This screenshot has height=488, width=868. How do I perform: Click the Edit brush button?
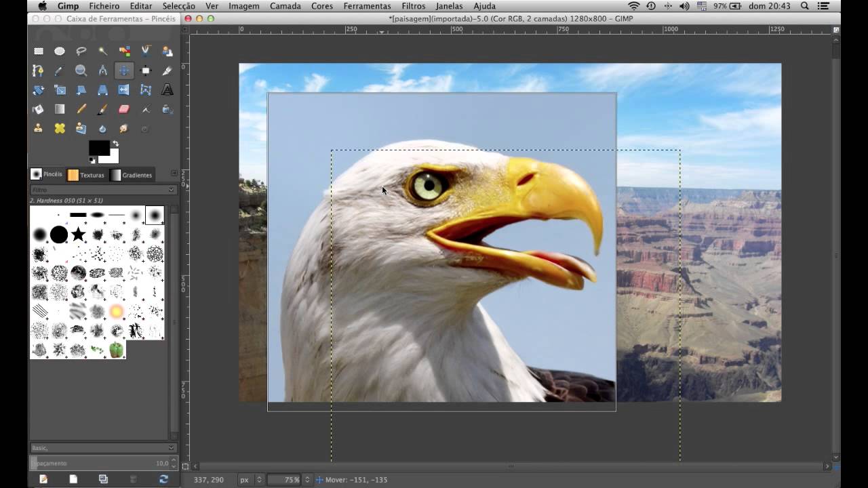pyautogui.click(x=43, y=479)
